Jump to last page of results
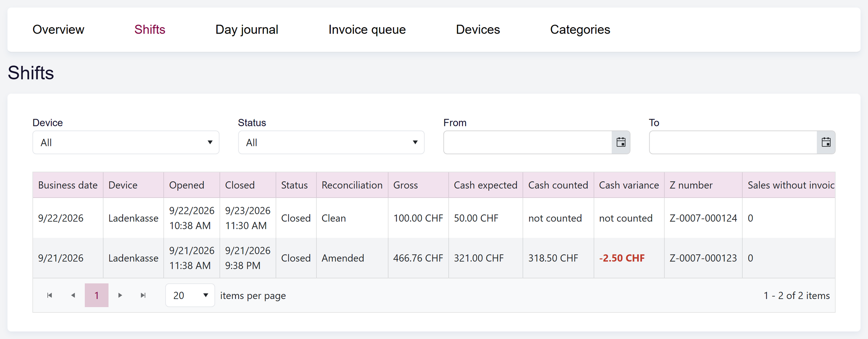The width and height of the screenshot is (868, 339). [143, 295]
